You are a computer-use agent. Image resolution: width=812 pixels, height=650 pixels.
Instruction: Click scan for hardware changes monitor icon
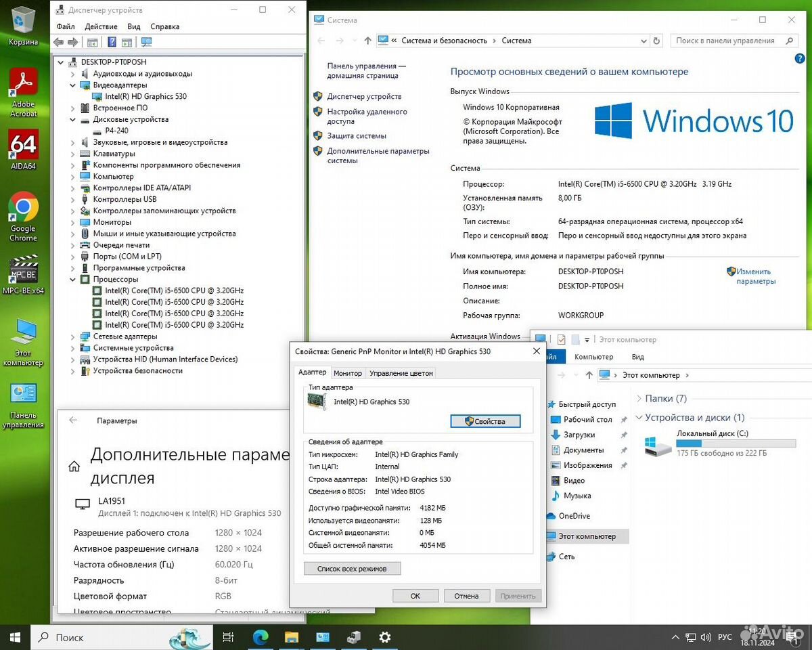point(146,42)
